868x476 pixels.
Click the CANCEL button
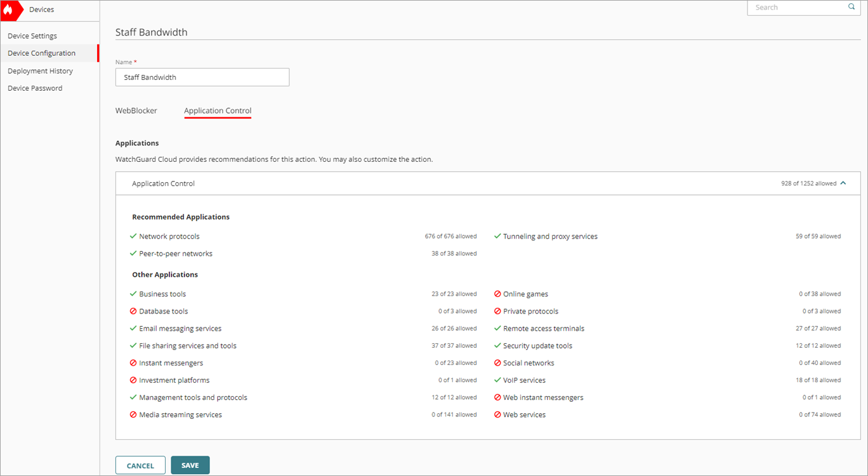pyautogui.click(x=140, y=465)
